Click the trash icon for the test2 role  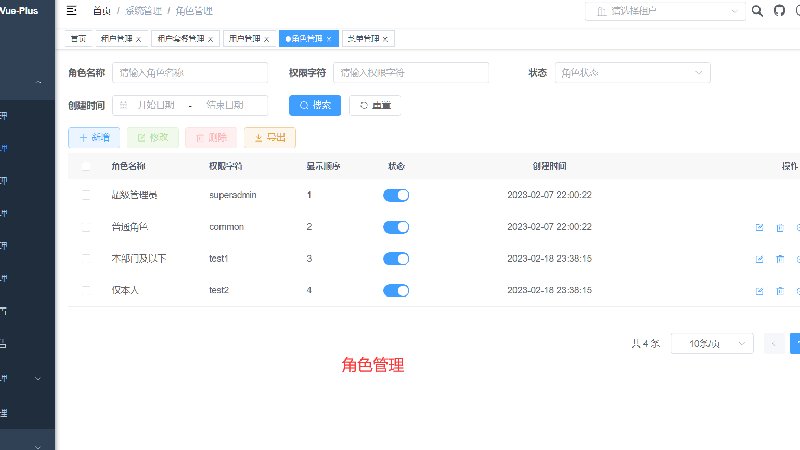coord(780,291)
